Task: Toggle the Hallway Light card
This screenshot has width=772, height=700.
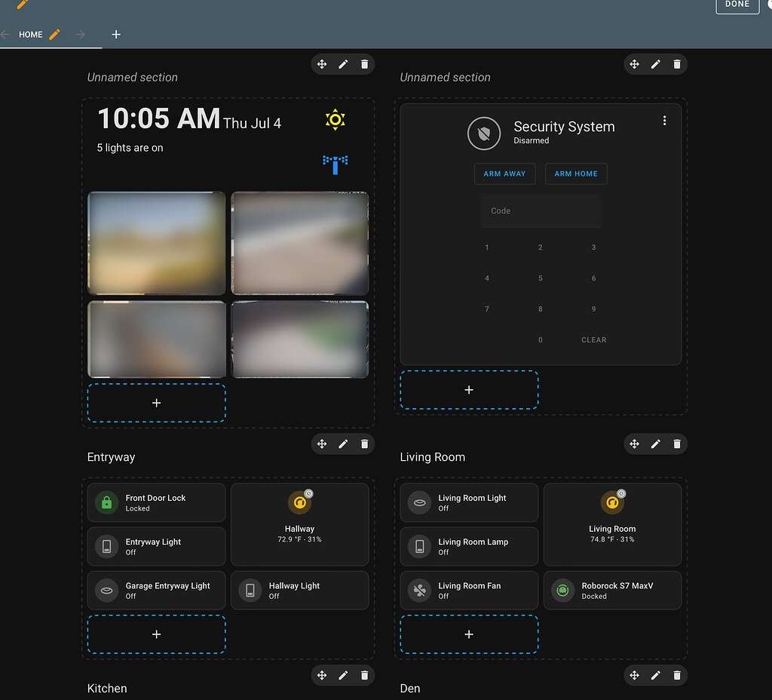Action: point(299,591)
